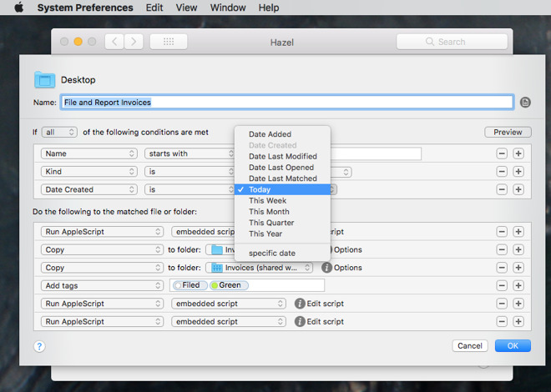Edit the rule Name field

(287, 102)
